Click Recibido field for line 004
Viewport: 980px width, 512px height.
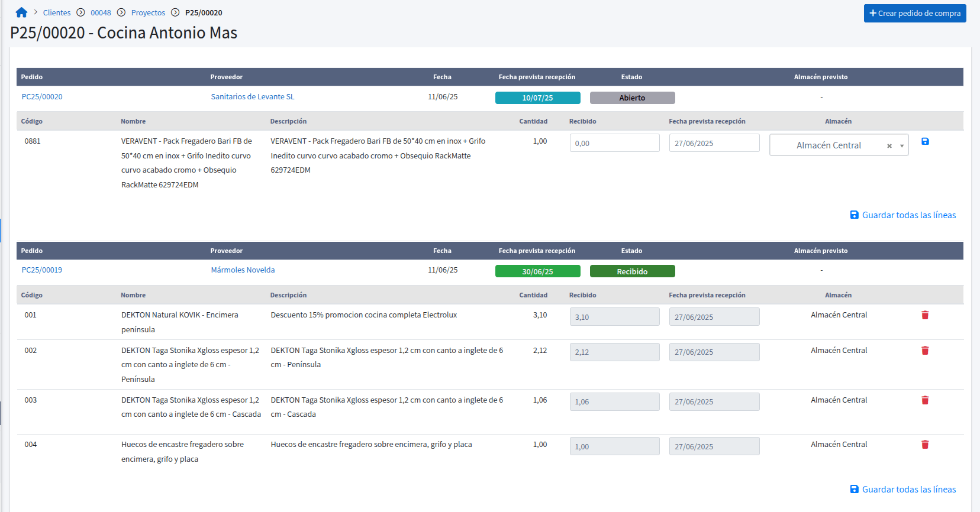[615, 446]
